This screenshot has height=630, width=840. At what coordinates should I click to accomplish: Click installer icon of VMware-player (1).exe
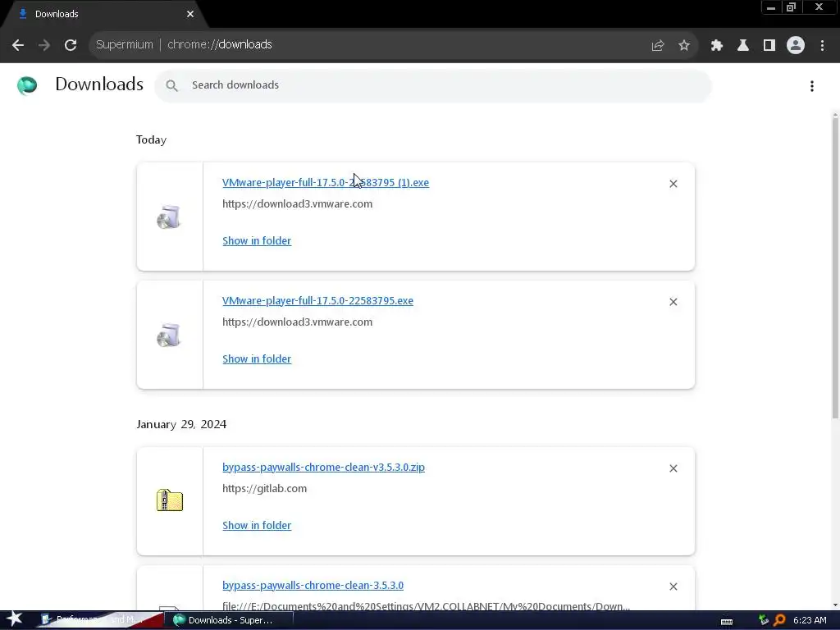pos(169,217)
